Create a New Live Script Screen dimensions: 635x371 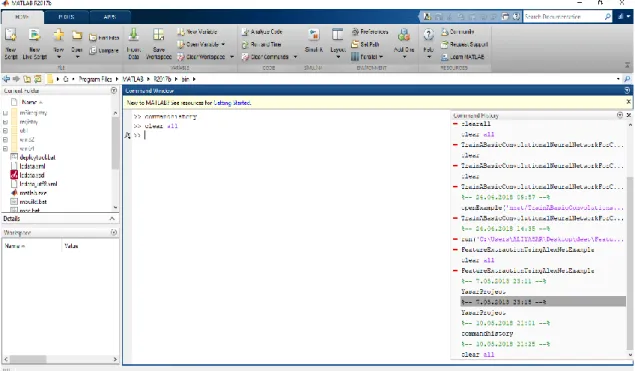tap(34, 44)
